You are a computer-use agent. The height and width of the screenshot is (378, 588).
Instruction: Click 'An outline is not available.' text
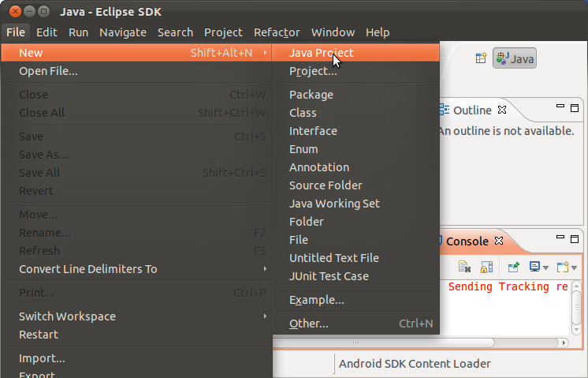(x=507, y=131)
